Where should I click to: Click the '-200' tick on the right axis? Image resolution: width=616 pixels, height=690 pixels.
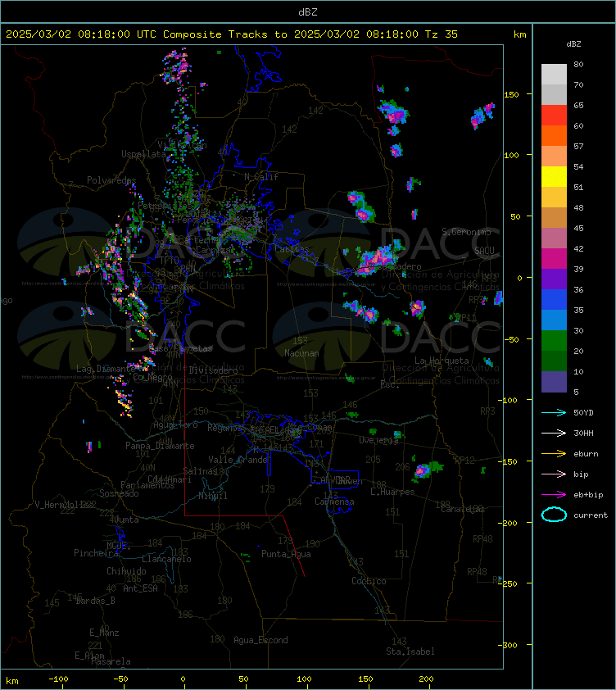pos(508,523)
